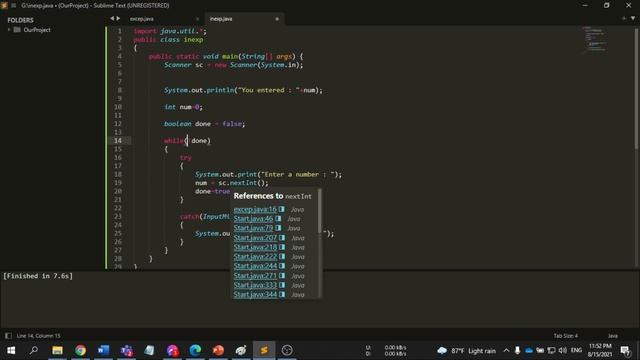640x360 pixels.
Task: Open Start.java:333 in a side-by-side pane icon
Action: tap(282, 285)
